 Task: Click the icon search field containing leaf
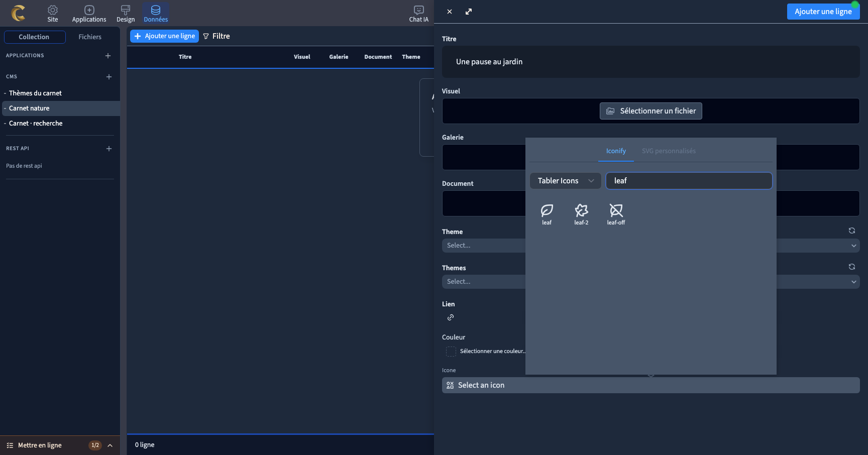[x=689, y=181]
